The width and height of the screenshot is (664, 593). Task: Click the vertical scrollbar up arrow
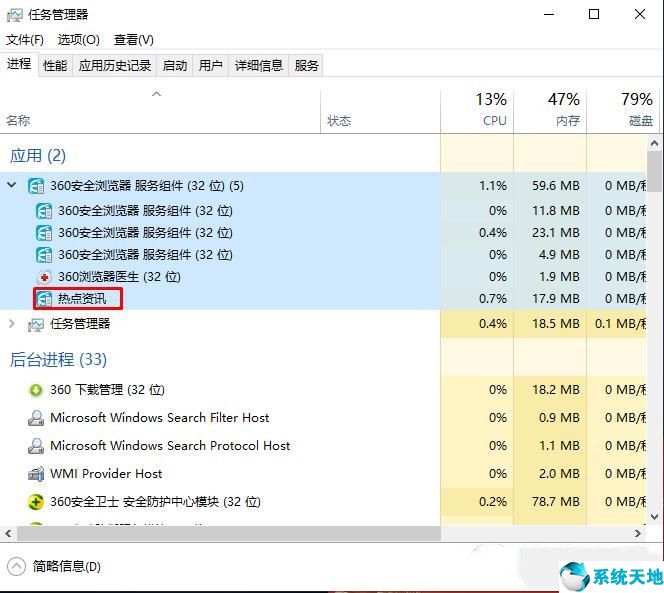tap(654, 143)
